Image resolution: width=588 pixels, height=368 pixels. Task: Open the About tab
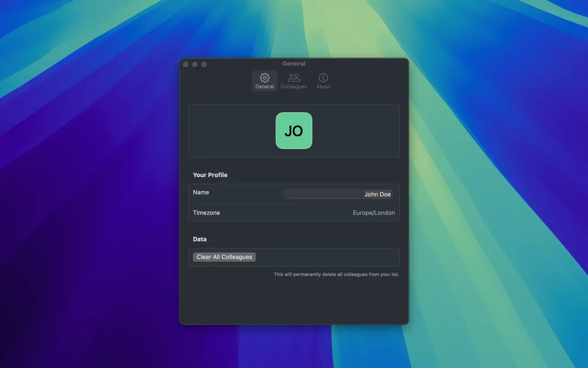pyautogui.click(x=323, y=81)
